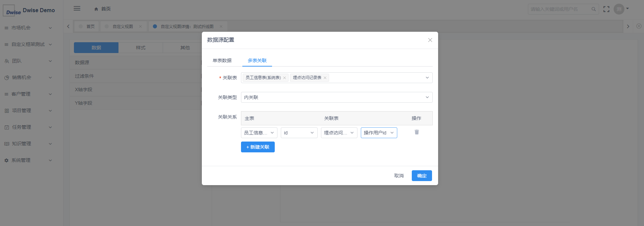Remove 员工信息表(系统表) tag

pos(285,78)
